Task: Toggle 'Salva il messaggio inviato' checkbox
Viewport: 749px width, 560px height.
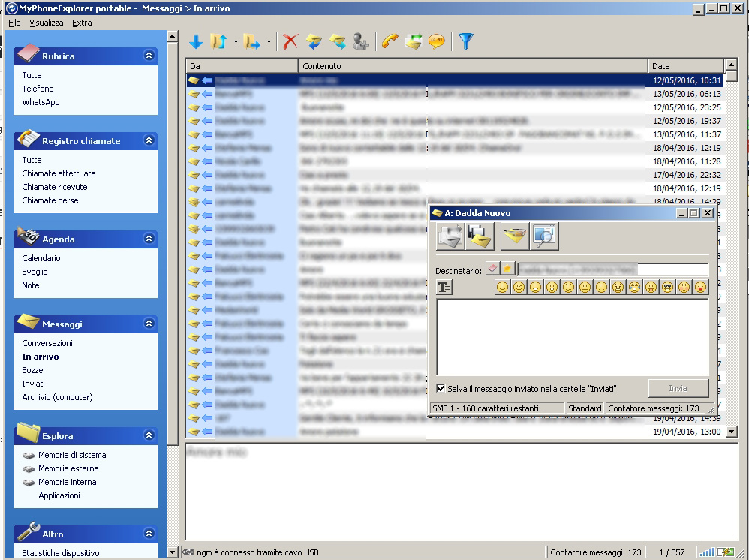Action: [441, 388]
